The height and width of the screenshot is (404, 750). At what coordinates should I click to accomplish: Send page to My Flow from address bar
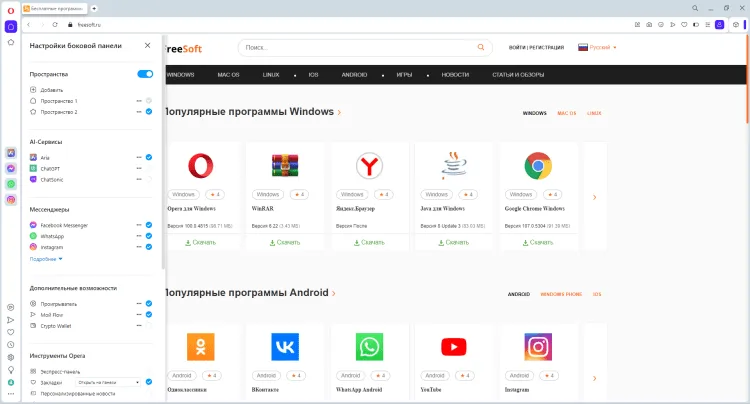(673, 24)
